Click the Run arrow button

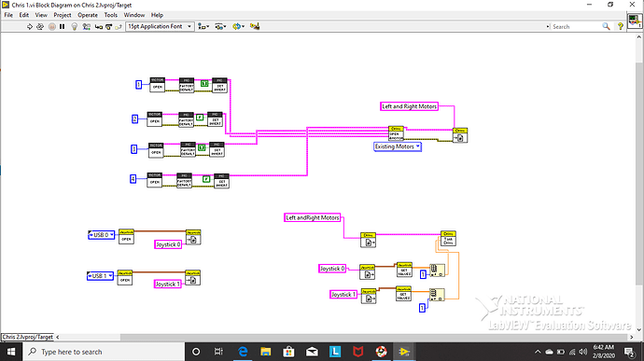coord(29,26)
